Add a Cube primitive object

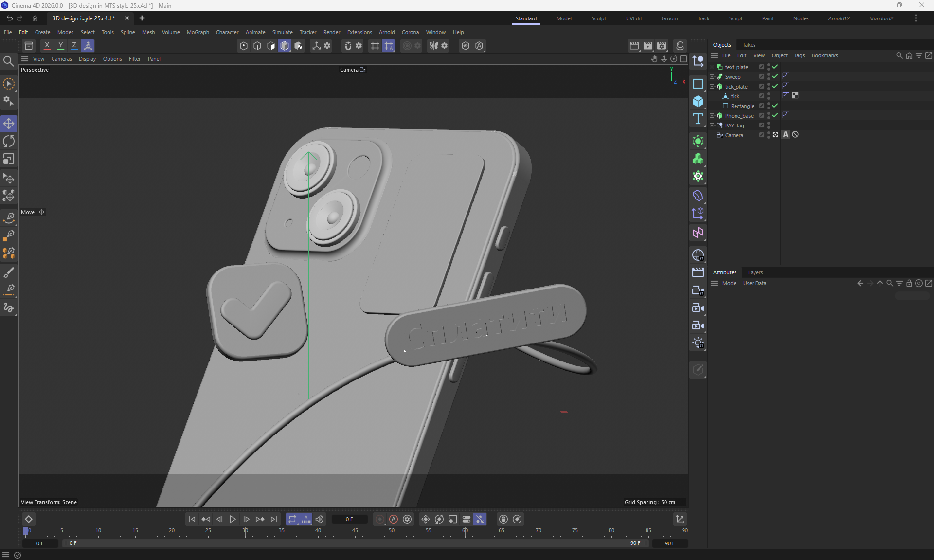(x=698, y=101)
